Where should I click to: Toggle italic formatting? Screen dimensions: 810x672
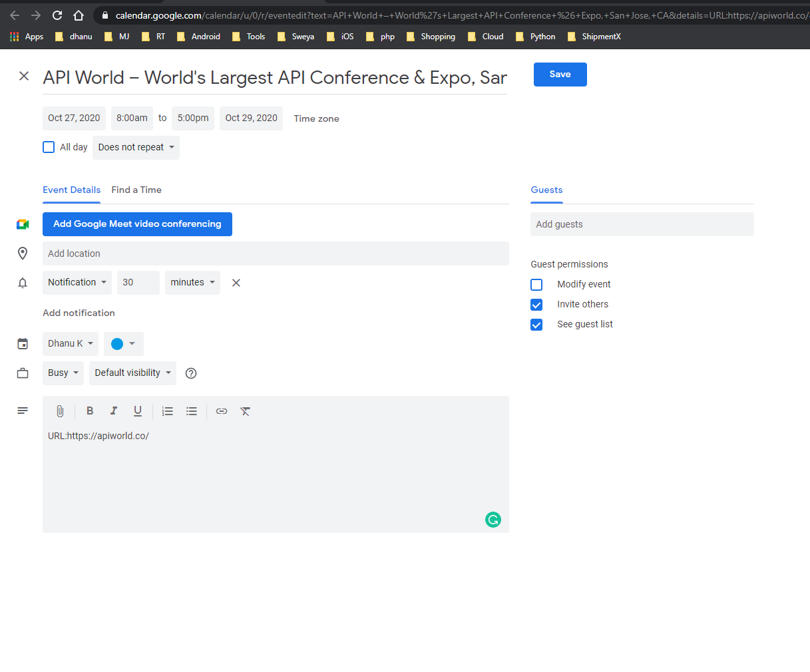click(x=114, y=411)
